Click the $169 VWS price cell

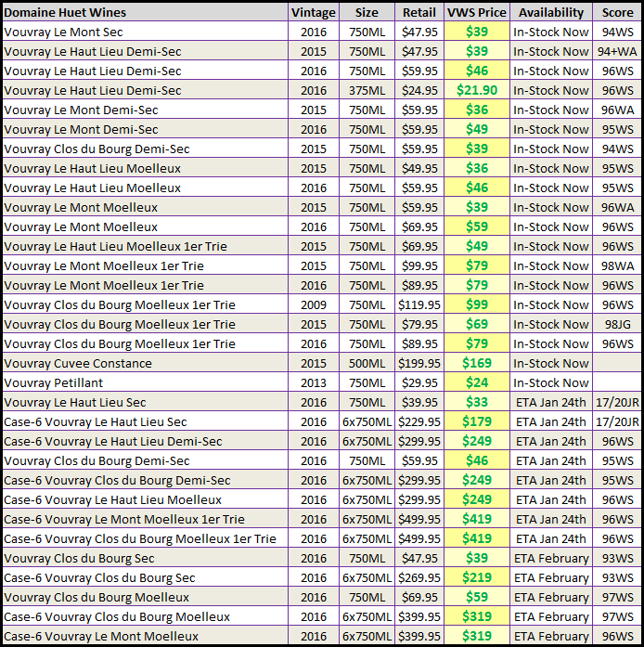click(x=476, y=363)
